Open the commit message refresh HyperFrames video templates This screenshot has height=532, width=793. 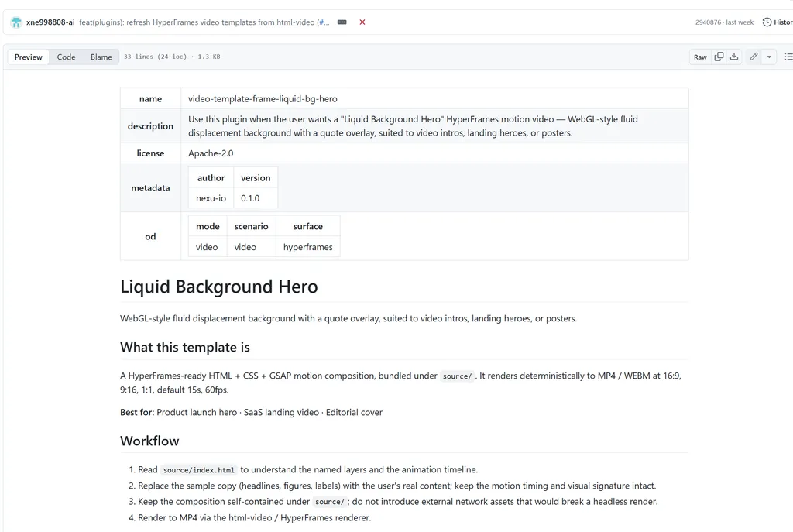(x=204, y=22)
